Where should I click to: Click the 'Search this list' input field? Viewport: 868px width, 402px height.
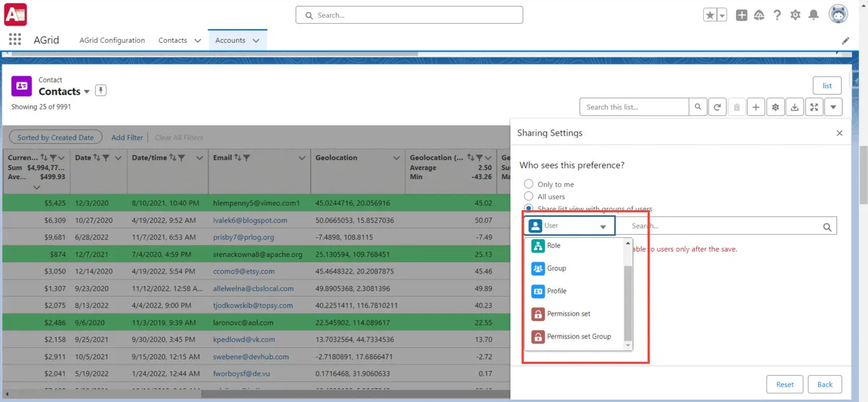(x=633, y=106)
